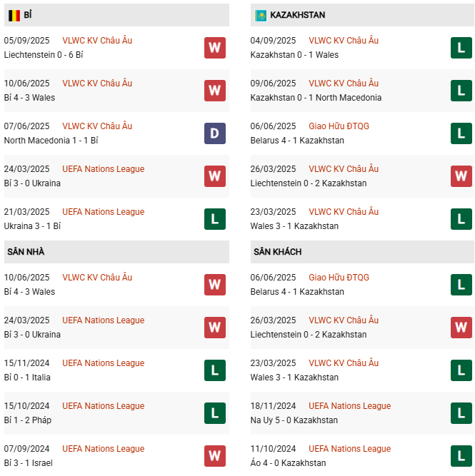Select the D badge for North Macedonia 1-1 Bỉ
Viewport: 475px width, 476px height.
[214, 133]
